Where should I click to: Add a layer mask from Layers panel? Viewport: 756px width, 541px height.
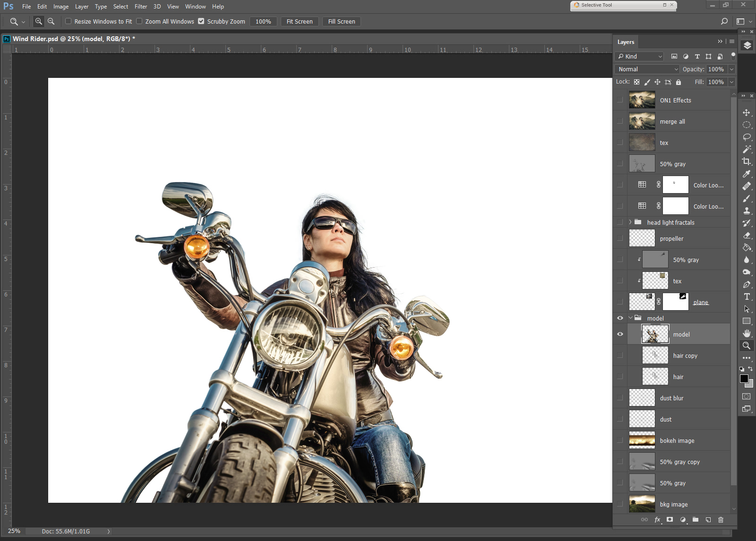click(670, 520)
